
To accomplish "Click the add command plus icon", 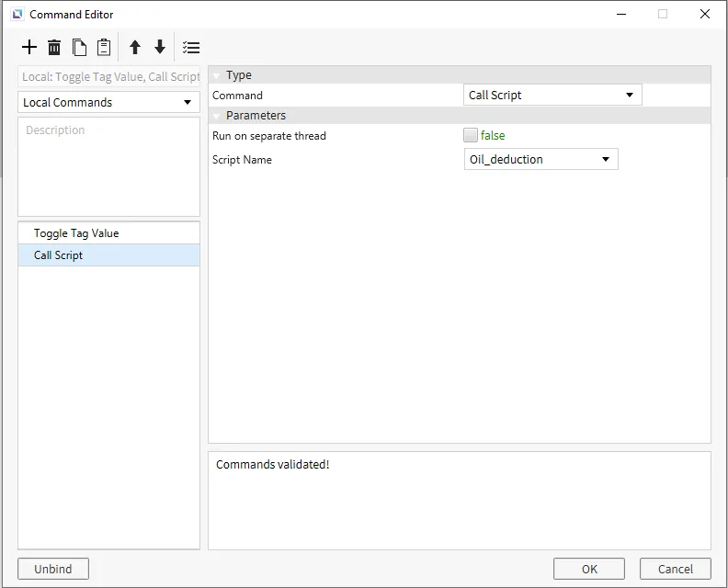I will click(x=29, y=48).
